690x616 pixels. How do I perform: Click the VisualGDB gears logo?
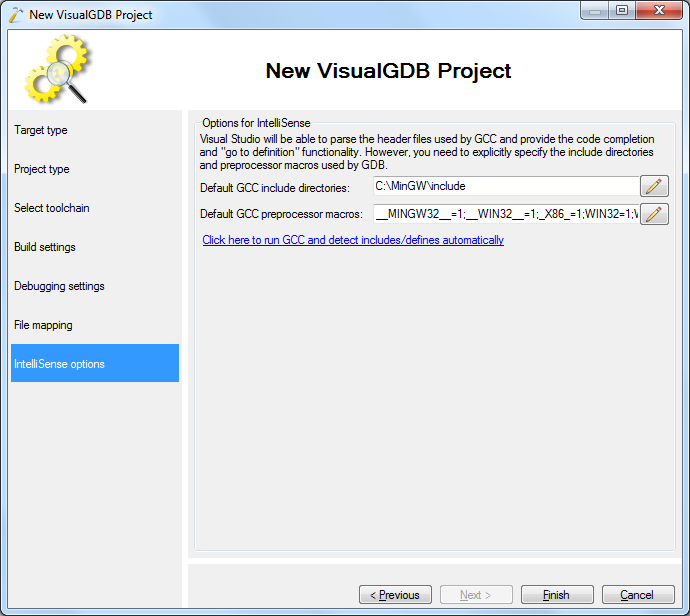tap(57, 69)
